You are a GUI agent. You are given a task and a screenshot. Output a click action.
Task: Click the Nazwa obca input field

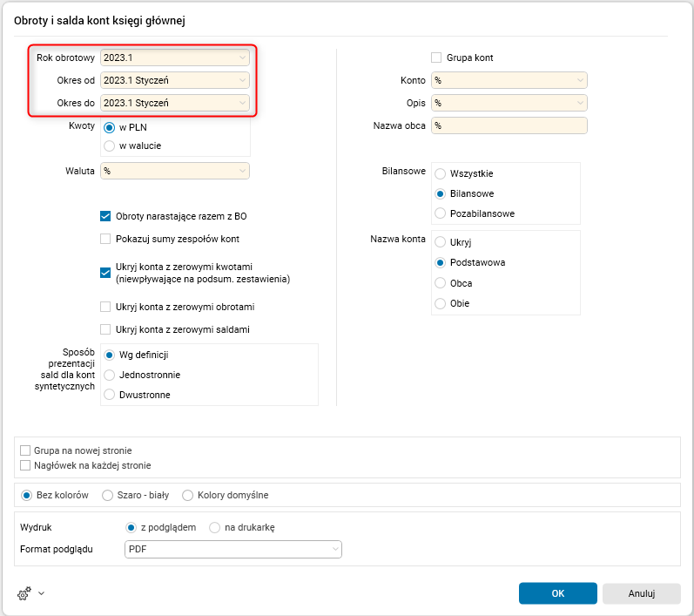point(509,125)
